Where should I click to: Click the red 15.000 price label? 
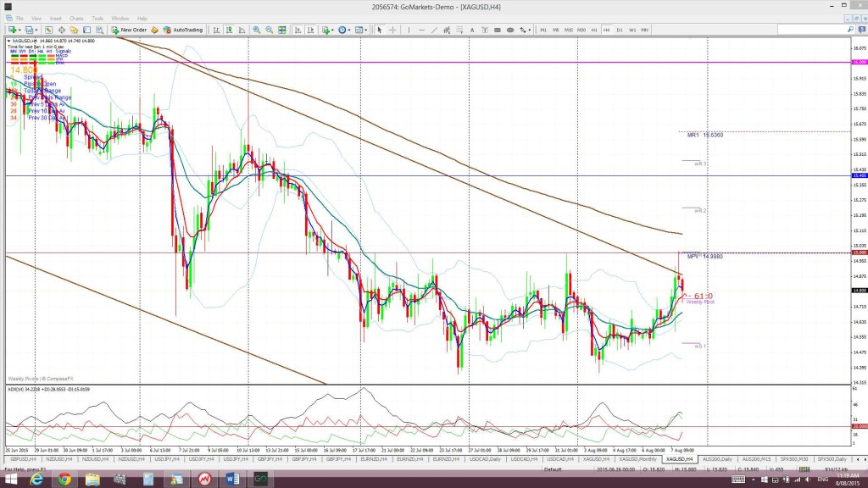[x=860, y=252]
